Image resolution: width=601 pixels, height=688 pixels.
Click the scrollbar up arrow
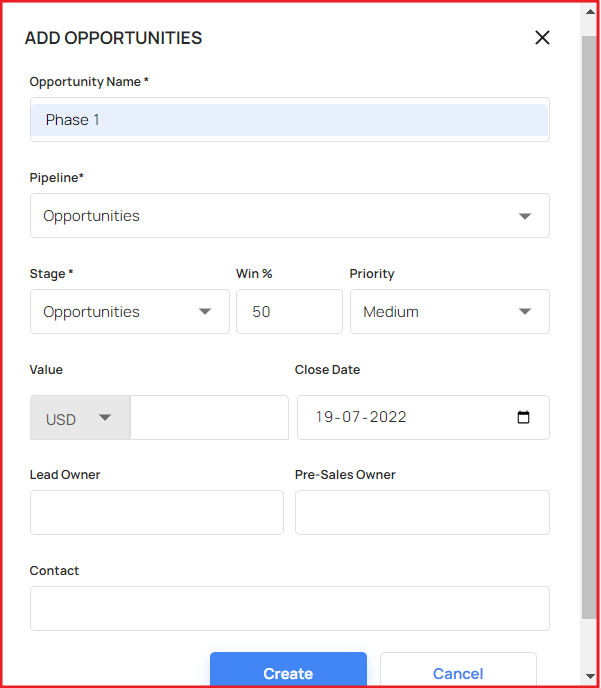click(590, 12)
